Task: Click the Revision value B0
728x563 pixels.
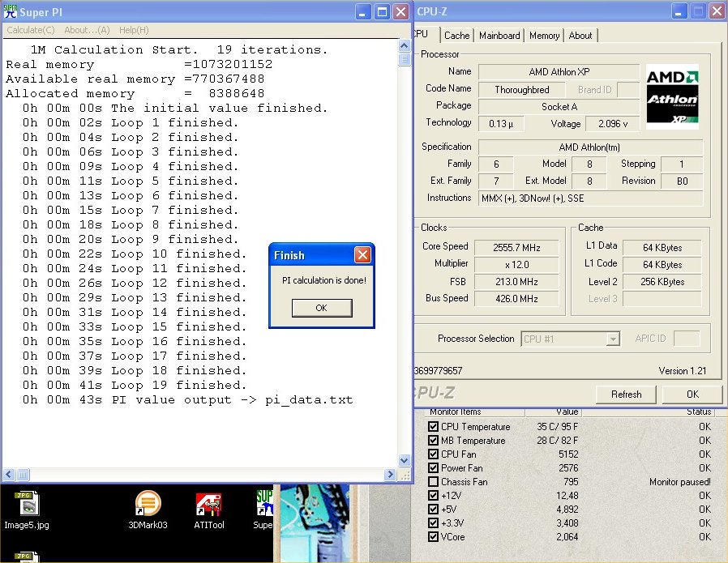Action: (682, 181)
